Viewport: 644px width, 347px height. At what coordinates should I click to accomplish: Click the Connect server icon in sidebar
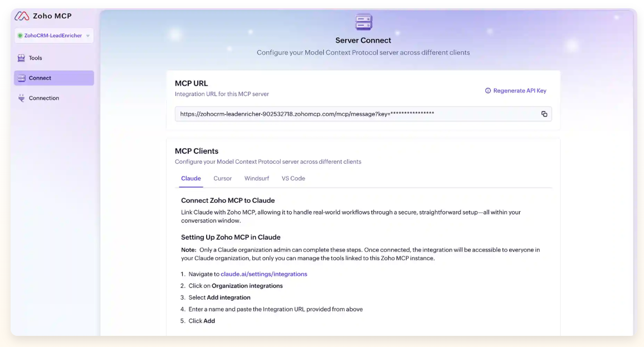(21, 78)
